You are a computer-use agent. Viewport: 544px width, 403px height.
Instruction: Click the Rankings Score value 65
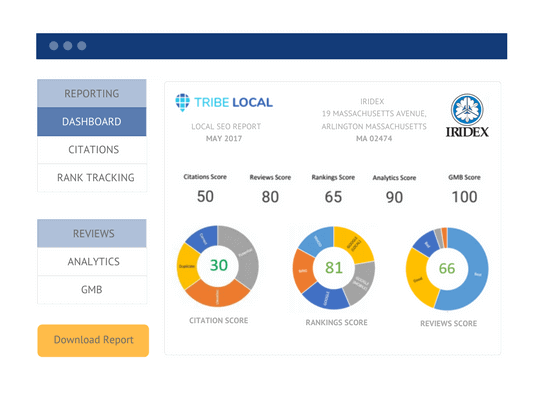click(333, 197)
